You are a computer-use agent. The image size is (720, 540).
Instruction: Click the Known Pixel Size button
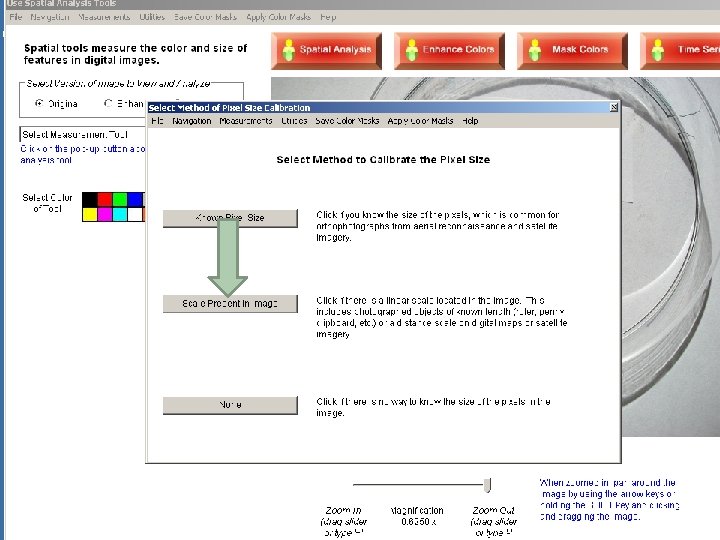click(230, 218)
